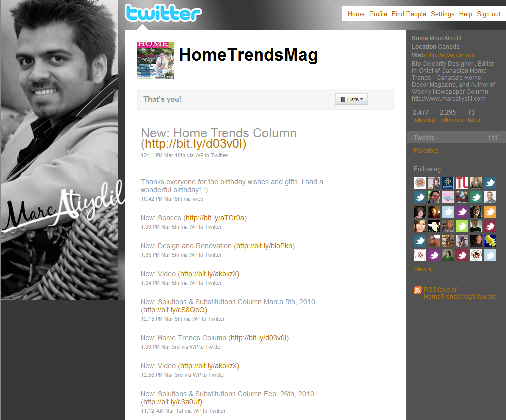The height and width of the screenshot is (420, 506).
Task: Sign out from the top navigation
Action: point(488,14)
